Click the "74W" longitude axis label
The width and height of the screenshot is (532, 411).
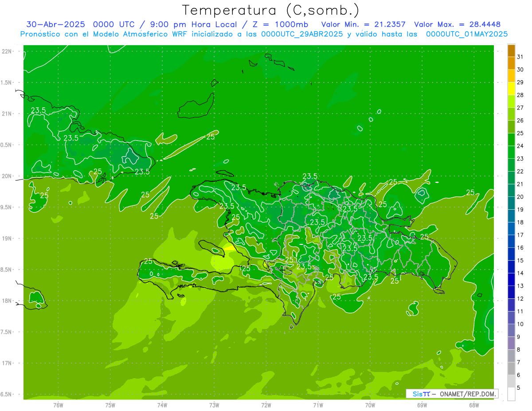(x=162, y=405)
